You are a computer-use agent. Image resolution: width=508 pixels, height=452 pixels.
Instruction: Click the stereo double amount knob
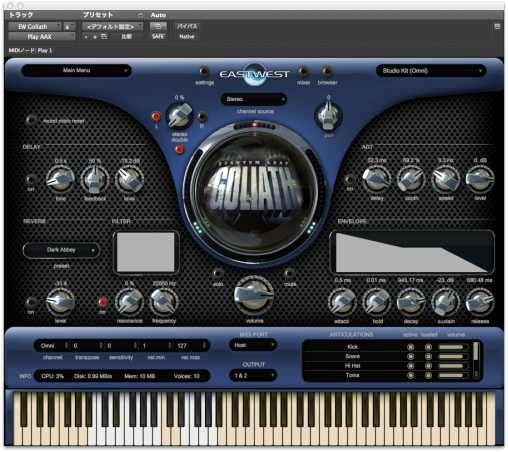pos(180,116)
